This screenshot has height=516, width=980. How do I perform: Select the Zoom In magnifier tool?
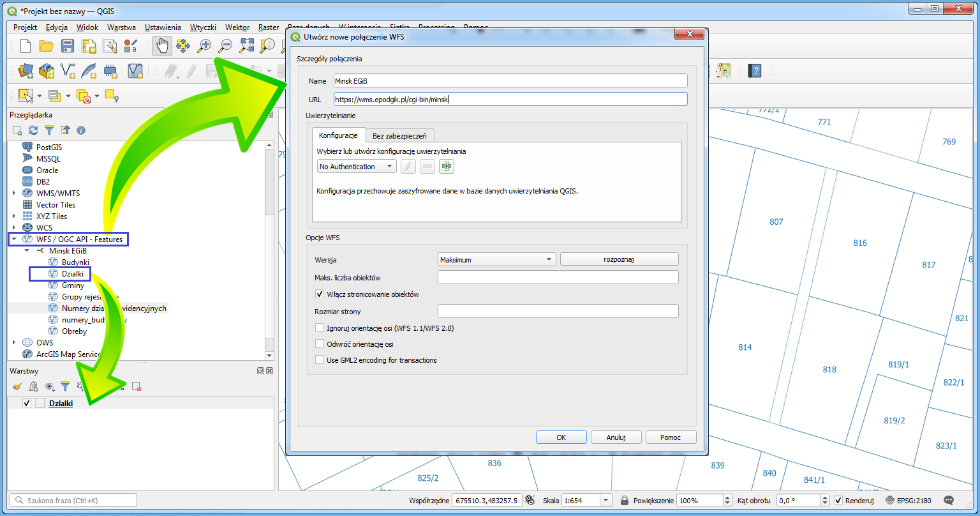point(204,46)
